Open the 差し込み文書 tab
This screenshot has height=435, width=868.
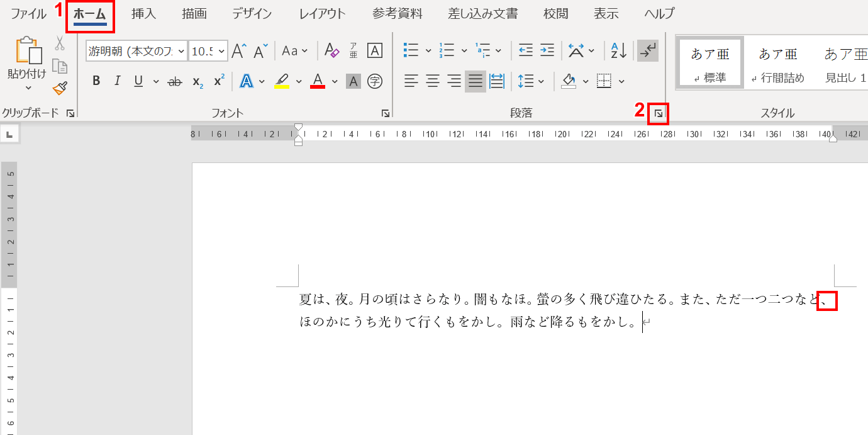tap(483, 14)
